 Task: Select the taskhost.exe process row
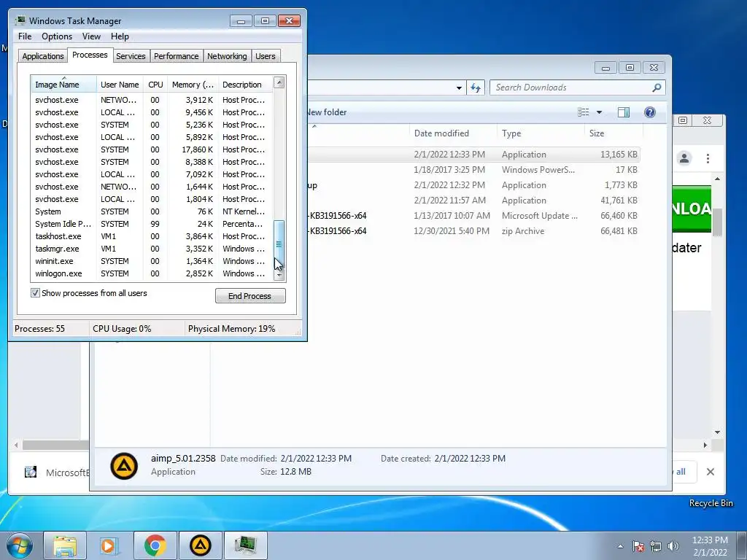(152, 236)
